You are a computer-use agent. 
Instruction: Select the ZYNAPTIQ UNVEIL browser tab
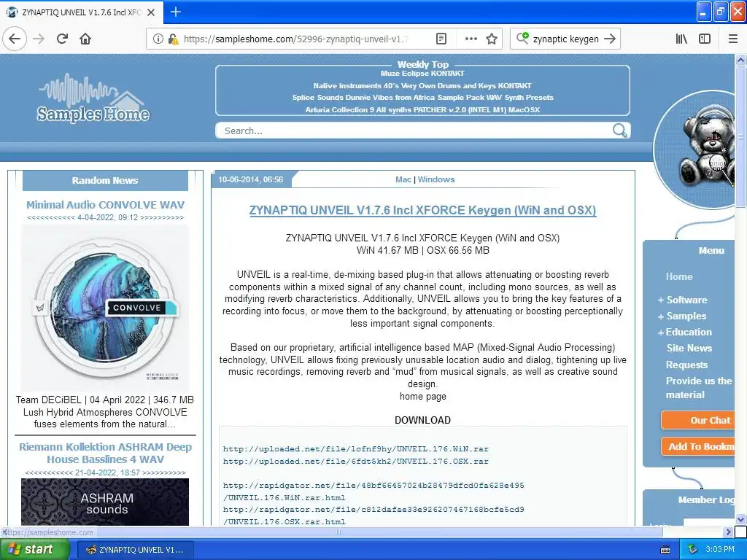pyautogui.click(x=82, y=12)
